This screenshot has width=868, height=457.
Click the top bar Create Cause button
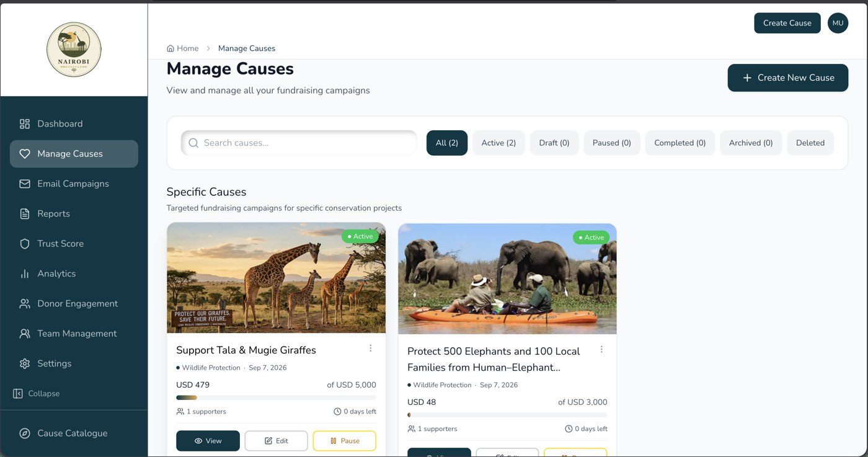[787, 23]
